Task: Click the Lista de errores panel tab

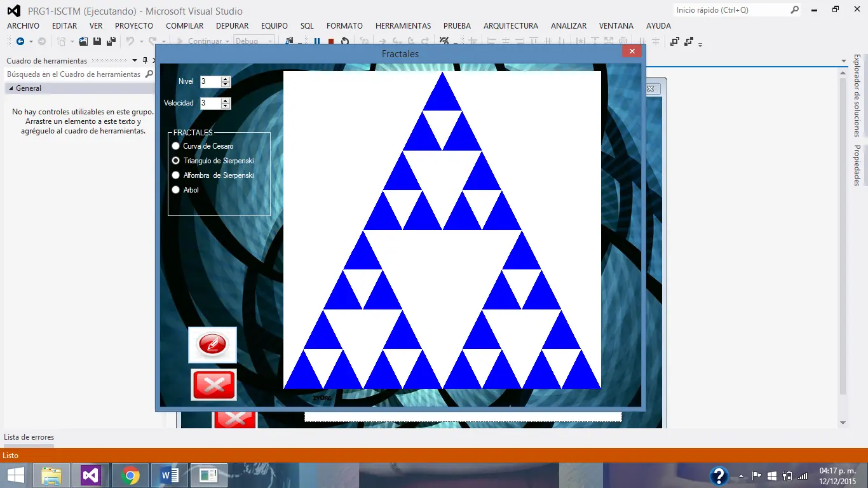Action: (29, 437)
